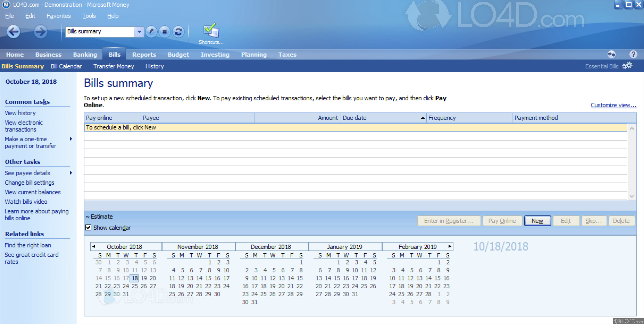
Task: Click the Help question mark icon
Action: tap(634, 54)
